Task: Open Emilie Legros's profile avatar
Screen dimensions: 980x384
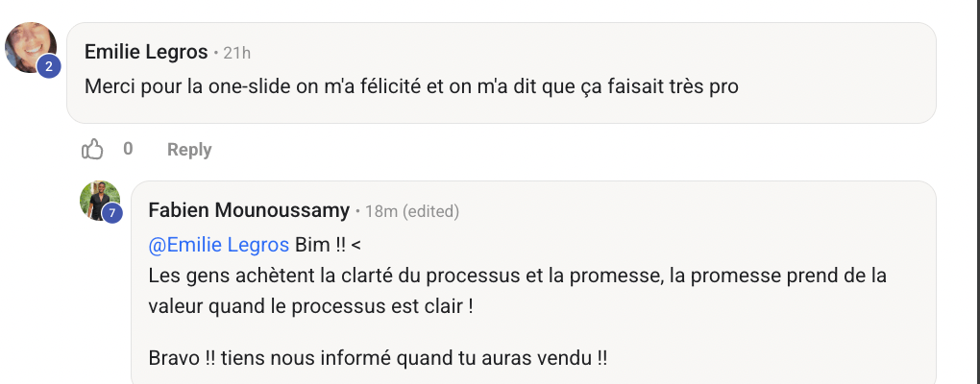Action: pos(30,44)
